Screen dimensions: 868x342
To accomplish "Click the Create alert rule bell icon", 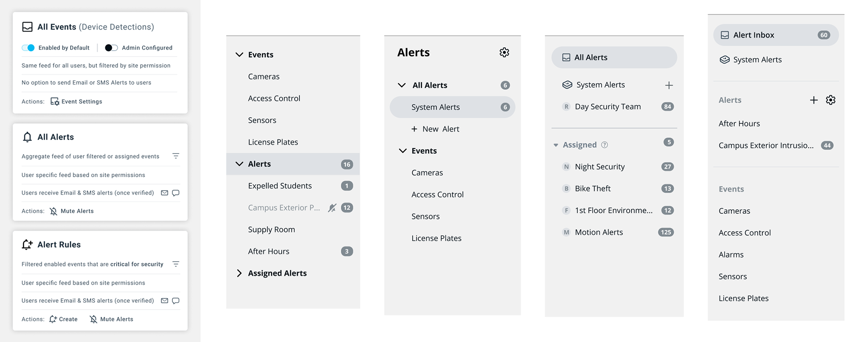I will tap(53, 319).
